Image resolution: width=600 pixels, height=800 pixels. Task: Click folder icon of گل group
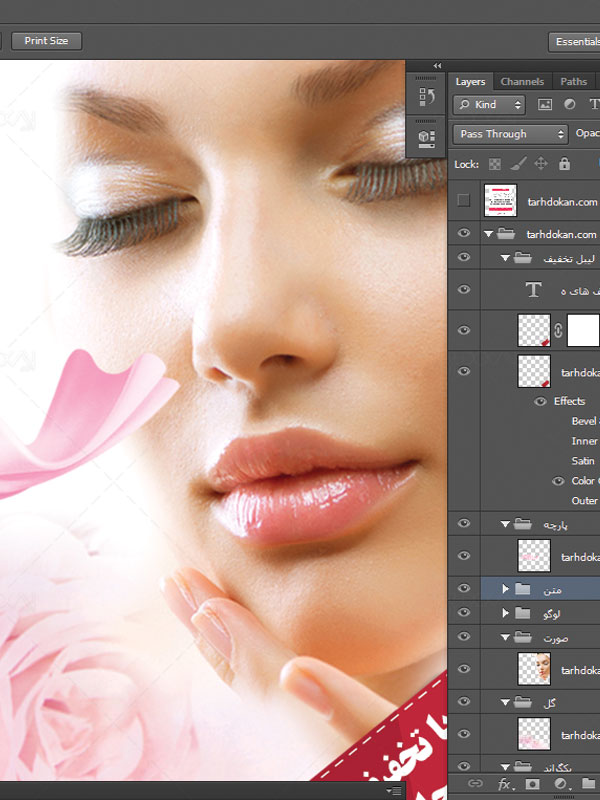(x=522, y=702)
